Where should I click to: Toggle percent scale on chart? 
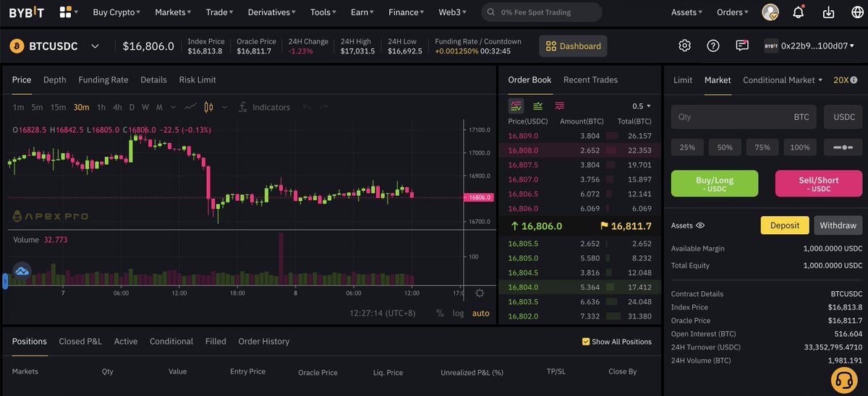440,313
